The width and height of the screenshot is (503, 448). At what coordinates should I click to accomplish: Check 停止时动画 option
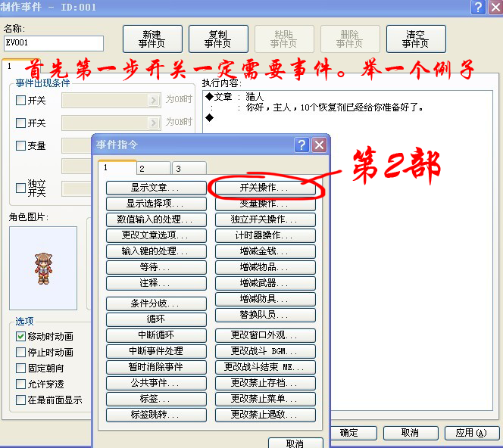[x=21, y=352]
